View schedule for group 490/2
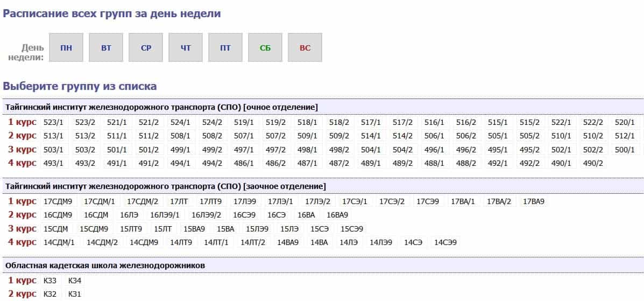This screenshot has width=644, height=301. [593, 163]
